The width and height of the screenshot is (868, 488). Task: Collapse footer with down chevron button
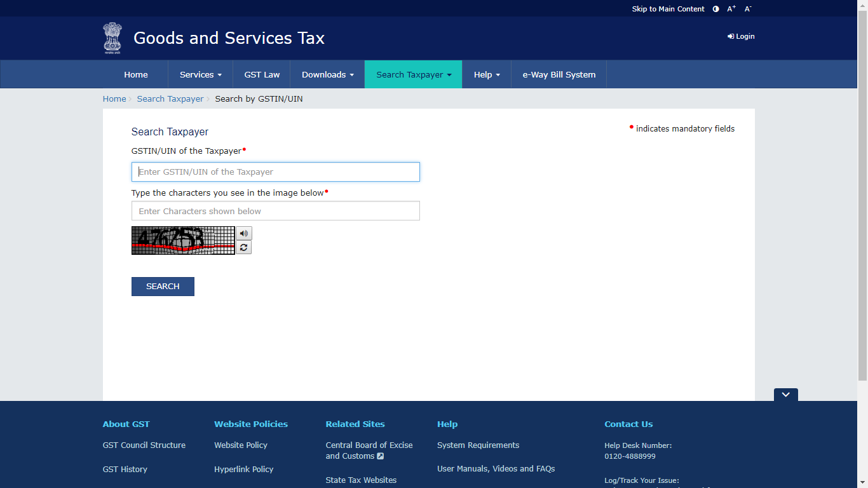[x=786, y=395]
